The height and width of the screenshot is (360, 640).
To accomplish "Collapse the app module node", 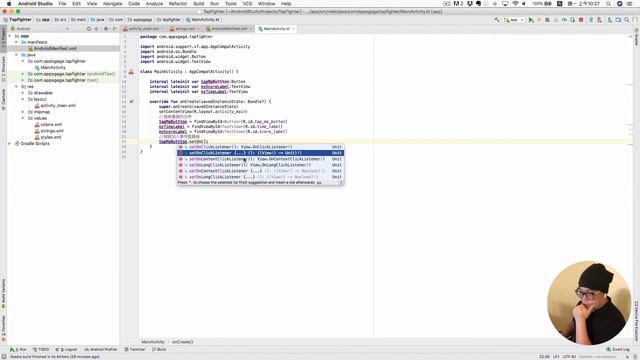I will pyautogui.click(x=10, y=36).
